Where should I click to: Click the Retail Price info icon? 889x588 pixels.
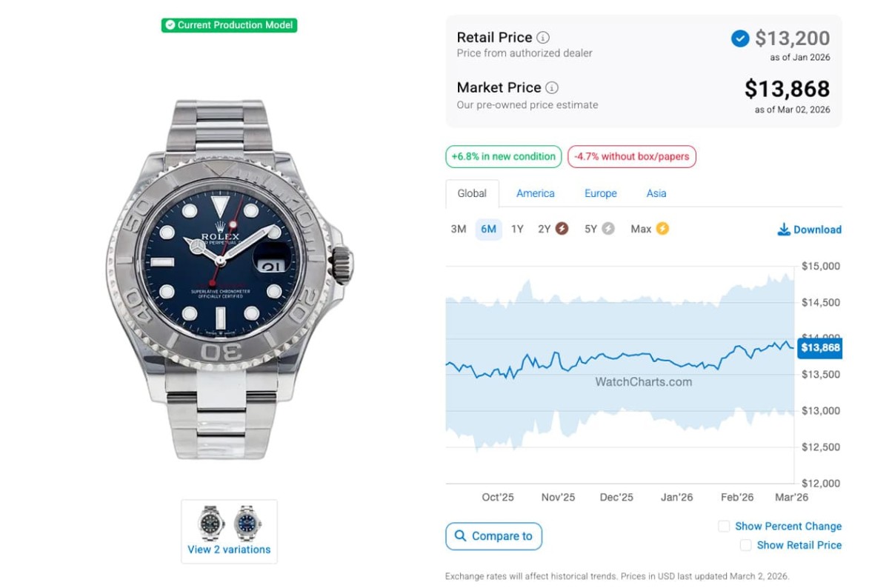click(543, 38)
